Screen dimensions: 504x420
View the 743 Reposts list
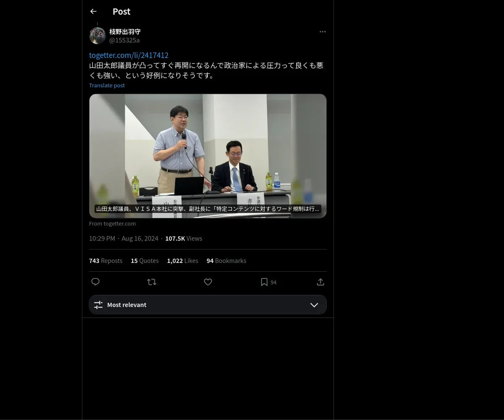click(106, 261)
